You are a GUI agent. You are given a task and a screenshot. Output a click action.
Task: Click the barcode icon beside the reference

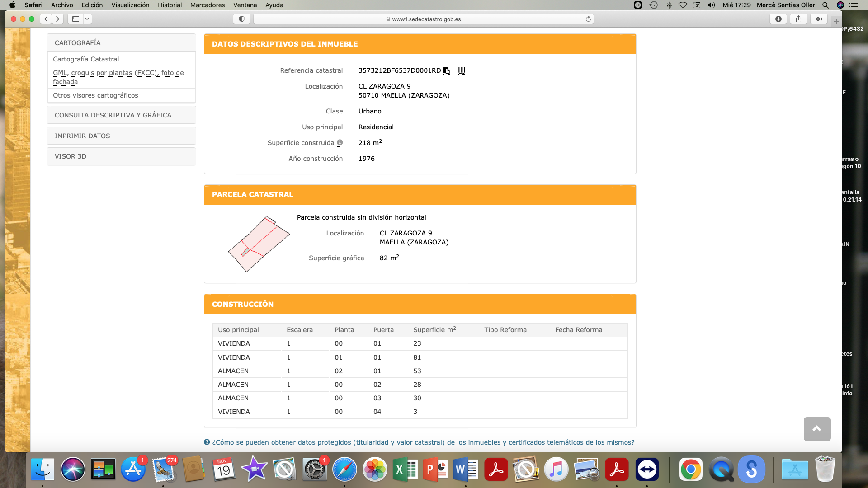(462, 70)
